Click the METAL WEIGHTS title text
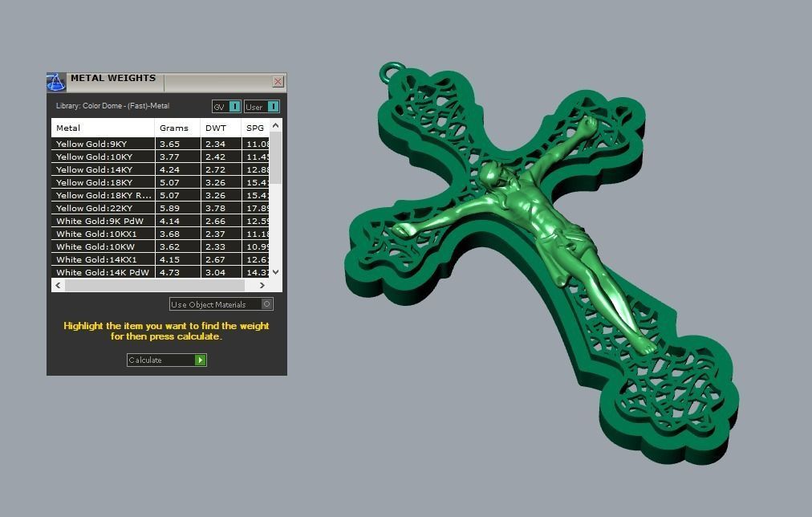The image size is (812, 517). (x=113, y=78)
